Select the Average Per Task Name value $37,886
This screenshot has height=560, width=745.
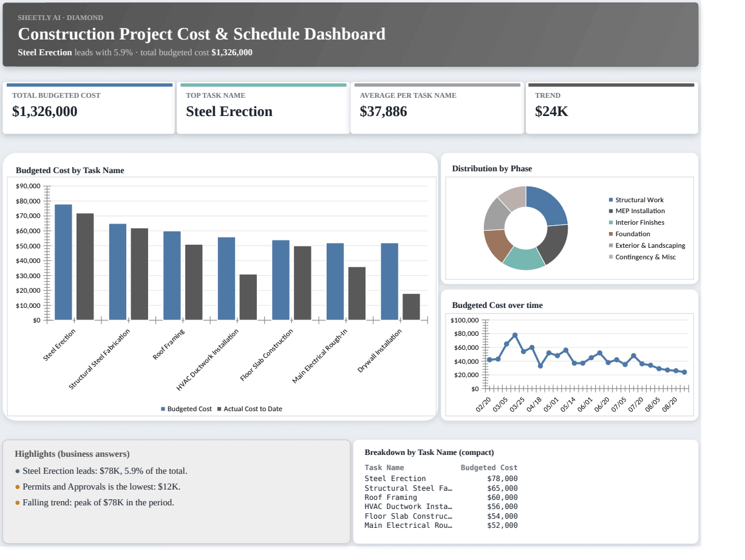383,112
